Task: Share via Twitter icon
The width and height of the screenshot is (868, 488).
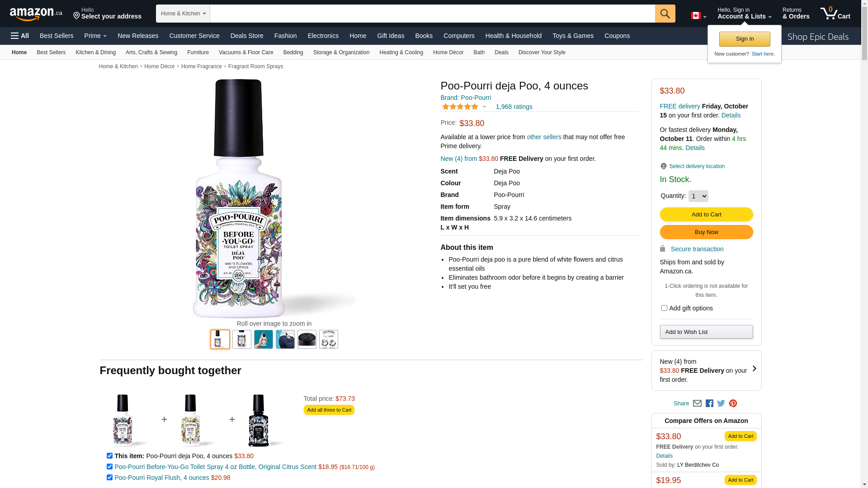Action: tap(721, 404)
